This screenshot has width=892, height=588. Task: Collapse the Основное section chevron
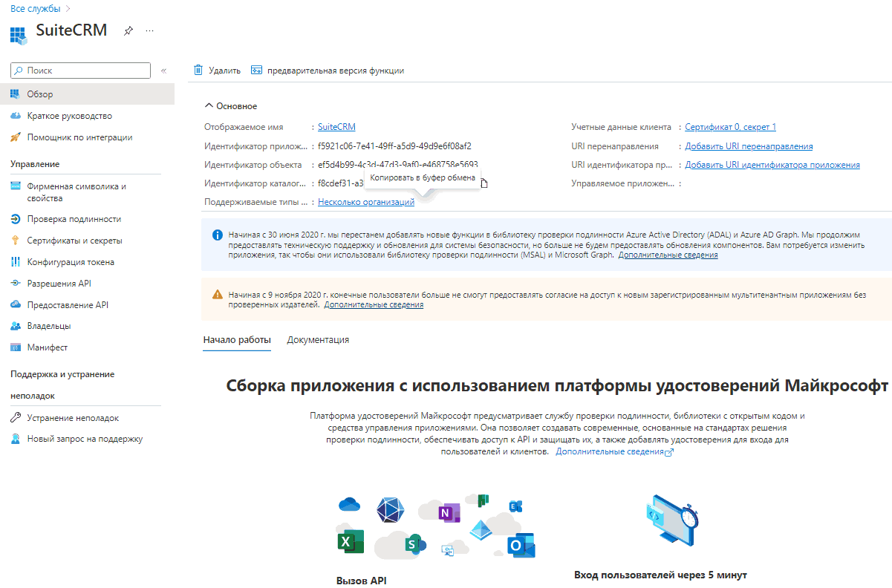208,105
